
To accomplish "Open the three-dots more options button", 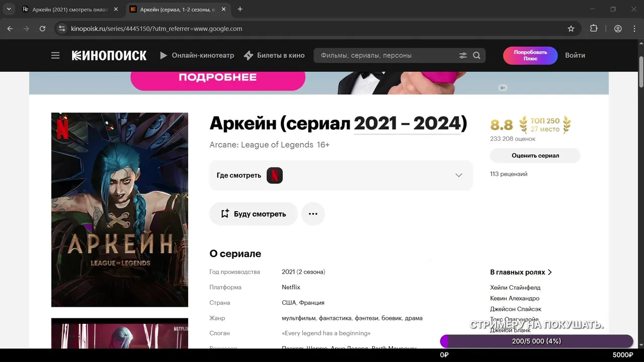I will click(313, 214).
